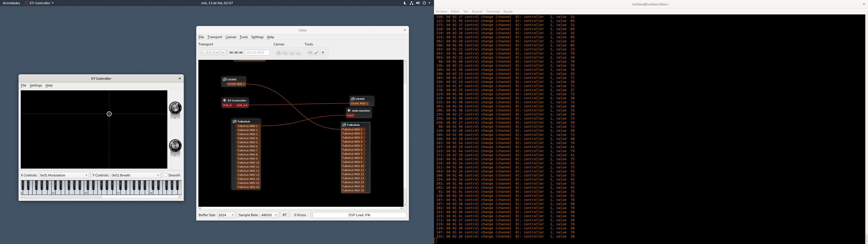Screen dimensions: 868x244
Task: Click the volume icon in the top bar
Action: (418, 3)
